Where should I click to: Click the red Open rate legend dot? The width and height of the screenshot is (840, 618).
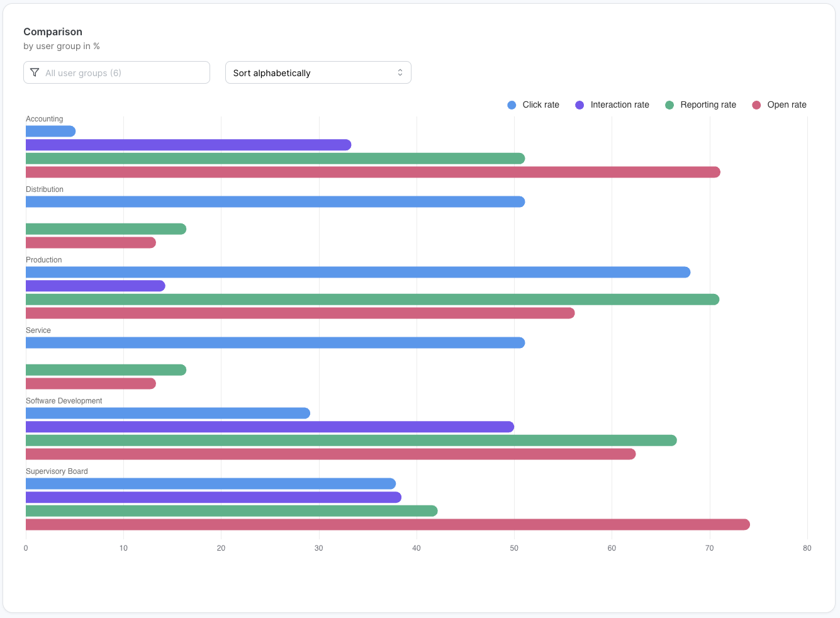pyautogui.click(x=756, y=105)
